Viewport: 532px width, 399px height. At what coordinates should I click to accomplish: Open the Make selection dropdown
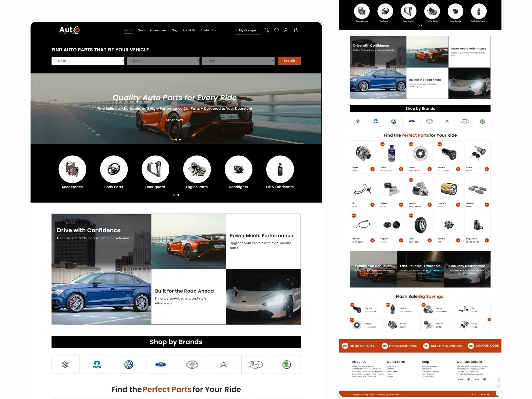click(88, 61)
